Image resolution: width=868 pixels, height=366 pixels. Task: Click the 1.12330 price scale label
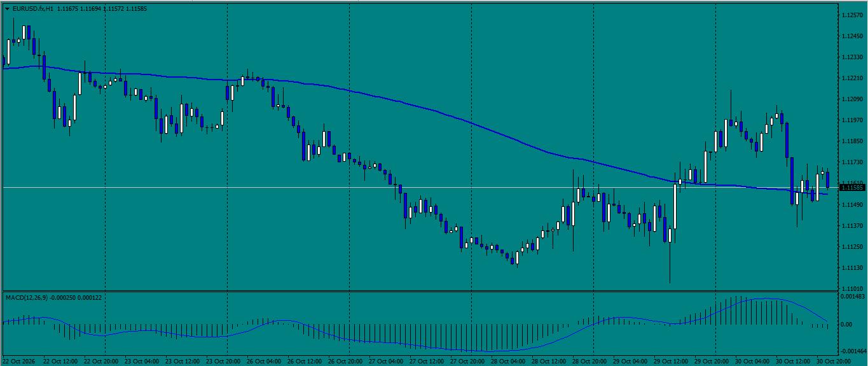851,57
